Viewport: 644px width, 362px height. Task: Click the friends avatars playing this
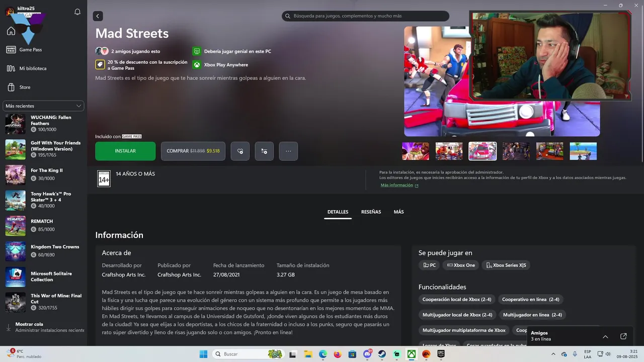102,51
